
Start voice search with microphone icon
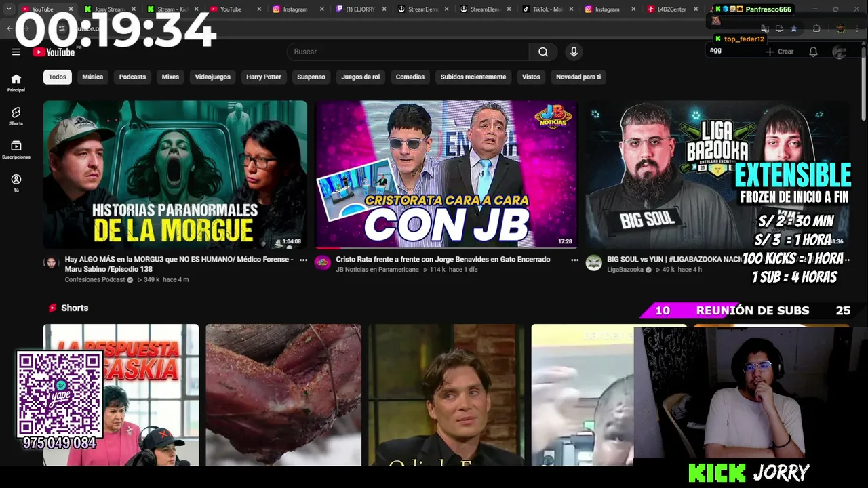pos(574,52)
